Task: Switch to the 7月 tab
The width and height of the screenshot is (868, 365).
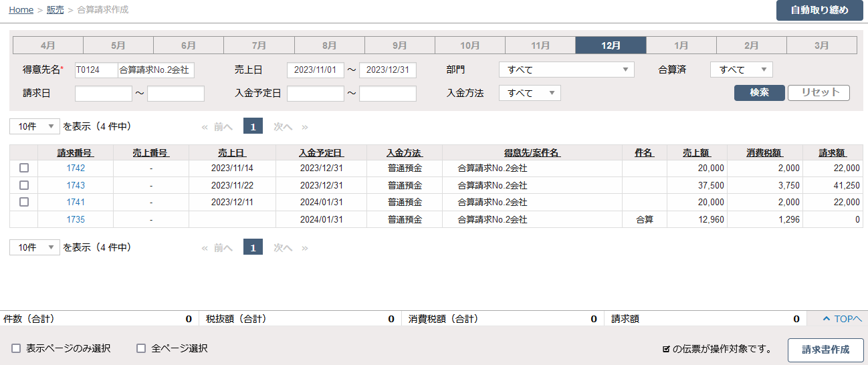Action: pos(259,45)
